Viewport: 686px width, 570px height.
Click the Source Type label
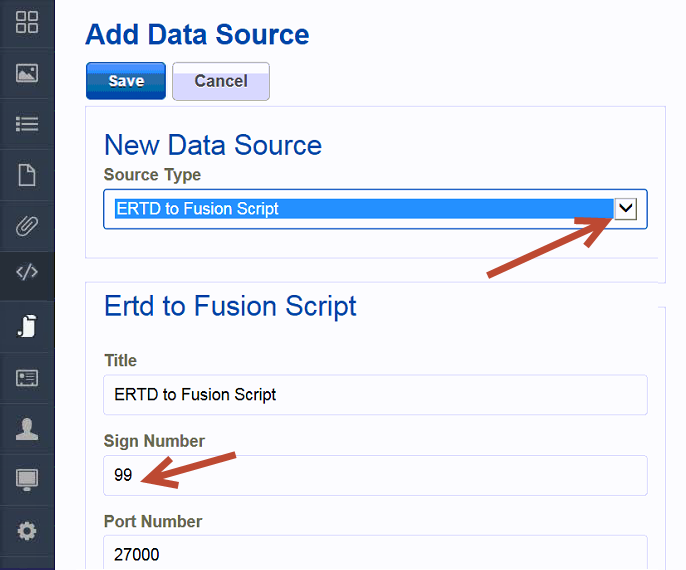click(152, 175)
